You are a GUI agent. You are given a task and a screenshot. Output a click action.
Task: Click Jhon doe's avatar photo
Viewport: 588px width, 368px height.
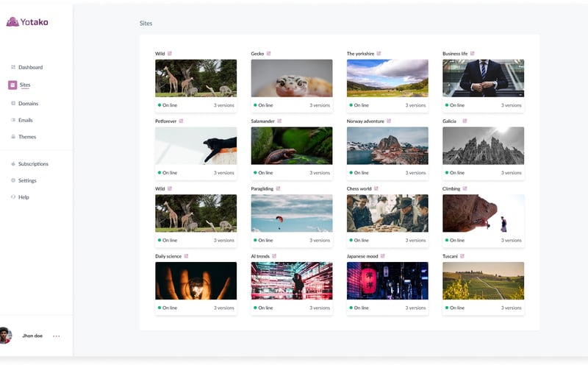(x=5, y=336)
